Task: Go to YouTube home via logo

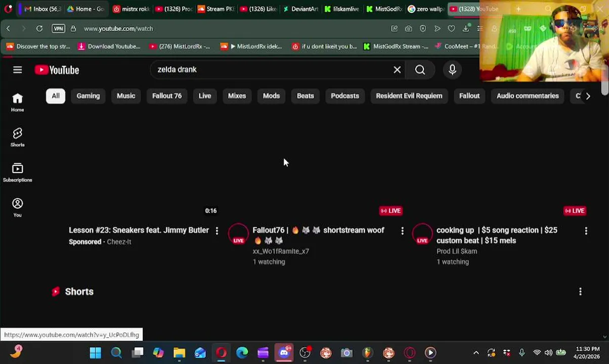Action: 57,70
